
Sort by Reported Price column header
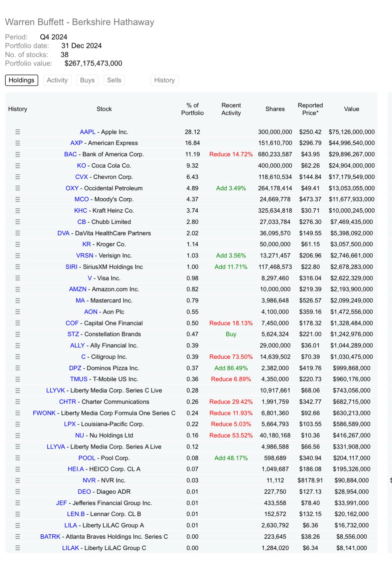(310, 109)
